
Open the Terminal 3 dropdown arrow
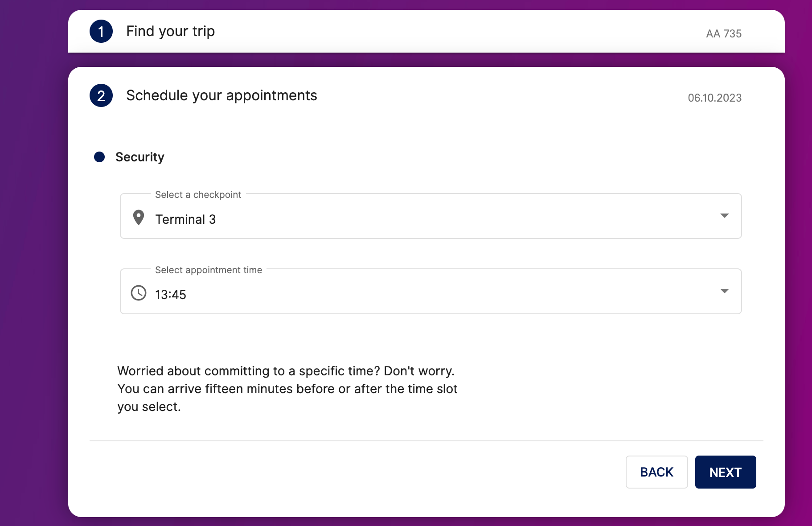(725, 216)
